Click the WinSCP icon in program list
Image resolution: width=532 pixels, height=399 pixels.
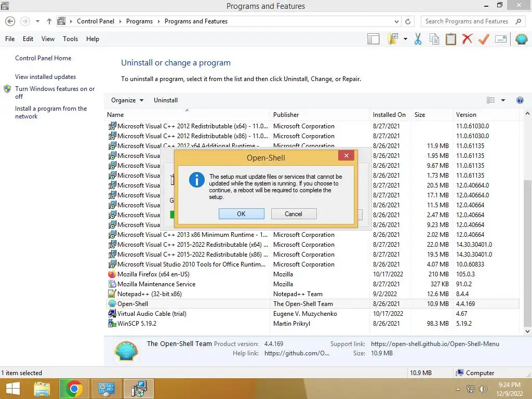[x=112, y=323]
